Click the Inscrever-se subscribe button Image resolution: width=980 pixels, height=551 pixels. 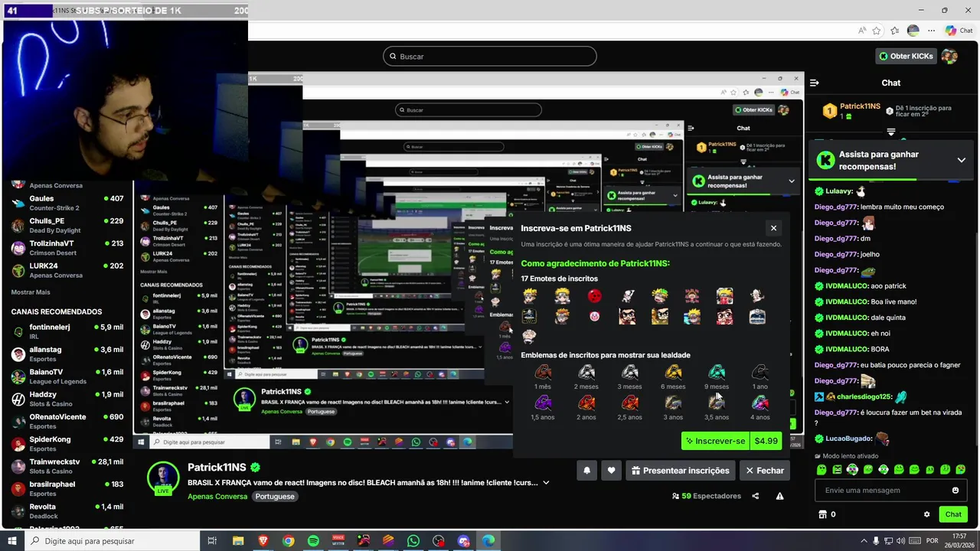click(x=715, y=441)
